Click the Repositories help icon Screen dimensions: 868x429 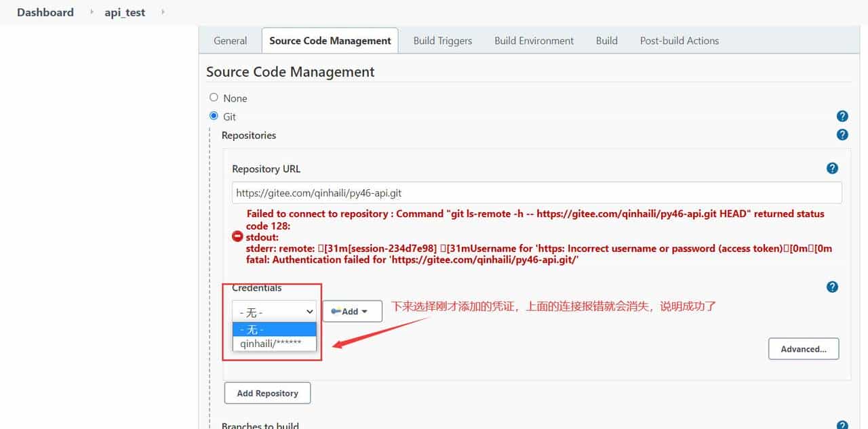tap(842, 134)
